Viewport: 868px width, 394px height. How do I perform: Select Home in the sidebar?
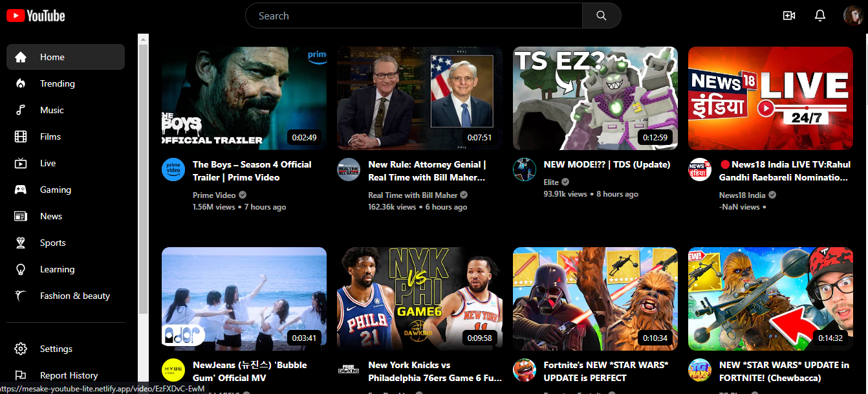(x=65, y=57)
